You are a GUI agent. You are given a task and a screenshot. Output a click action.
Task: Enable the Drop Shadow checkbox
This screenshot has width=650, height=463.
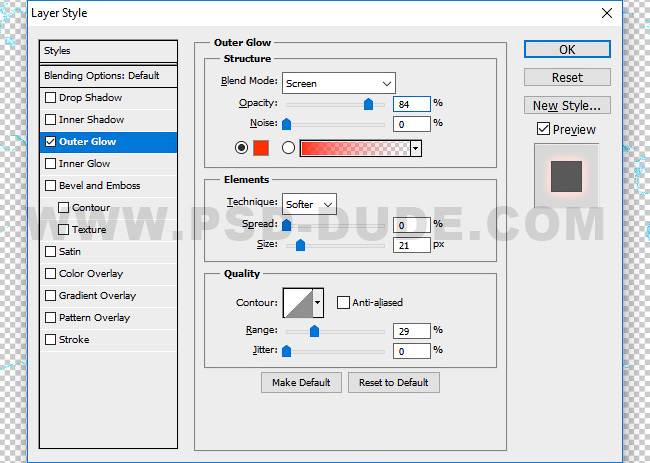pos(50,97)
